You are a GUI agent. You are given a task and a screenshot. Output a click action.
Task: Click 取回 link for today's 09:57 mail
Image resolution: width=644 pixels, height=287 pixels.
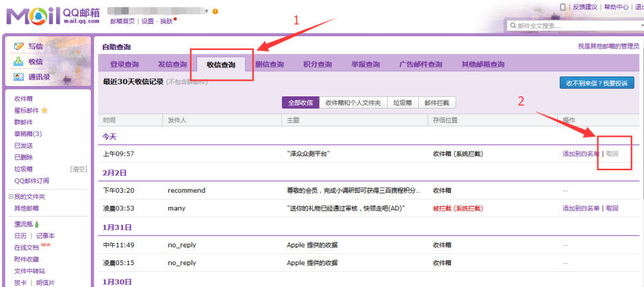pos(612,154)
